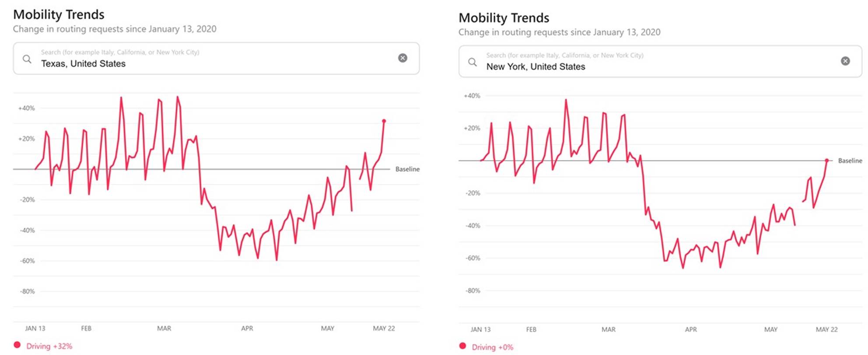Clear the New York, United States search field

(x=846, y=61)
